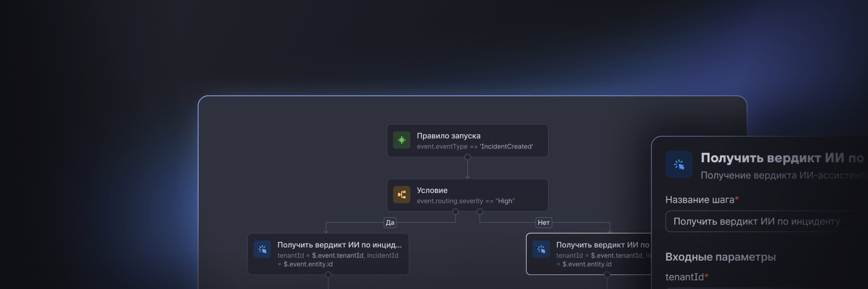Click the bottom port of the right verdict node
Screen dimensions: 868x289
[607, 275]
